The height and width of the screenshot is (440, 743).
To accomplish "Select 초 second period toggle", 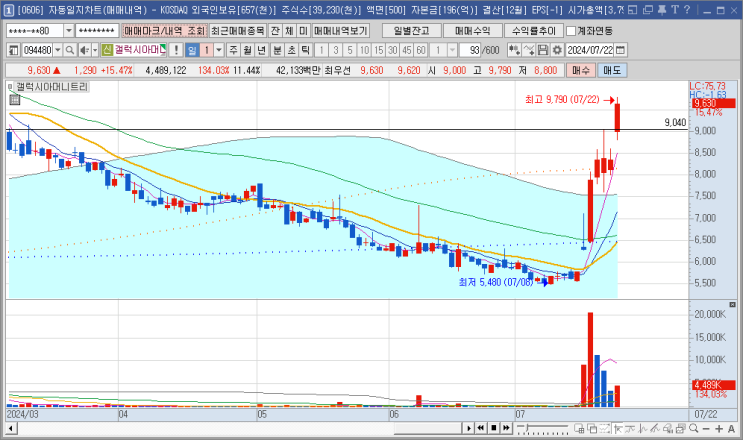I will [292, 50].
